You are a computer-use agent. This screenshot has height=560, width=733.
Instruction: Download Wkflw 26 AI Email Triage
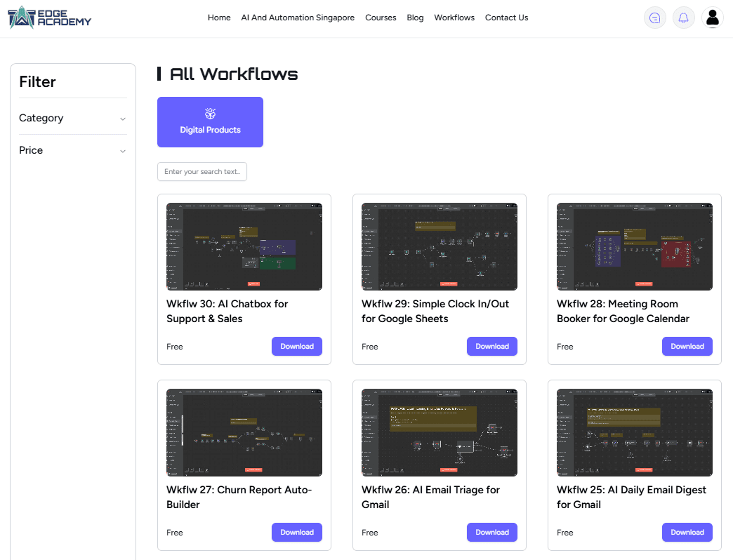[491, 532]
